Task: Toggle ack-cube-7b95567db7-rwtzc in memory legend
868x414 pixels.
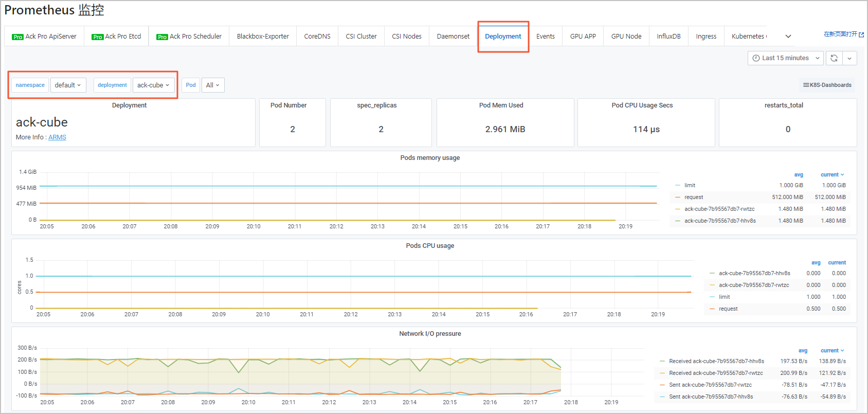Action: (x=719, y=209)
